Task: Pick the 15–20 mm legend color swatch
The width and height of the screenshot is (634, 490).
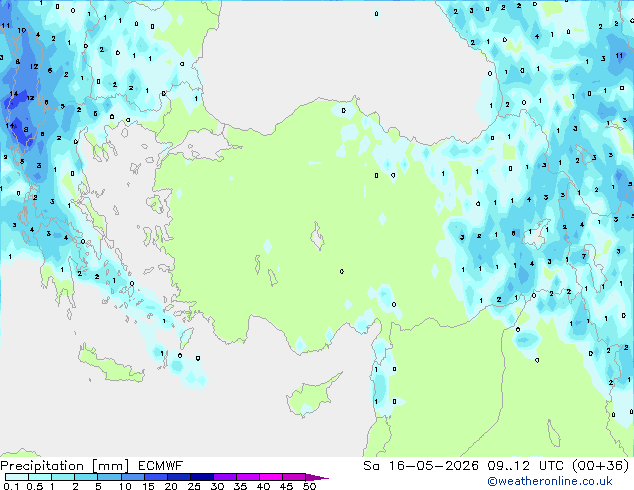Action: (x=155, y=477)
